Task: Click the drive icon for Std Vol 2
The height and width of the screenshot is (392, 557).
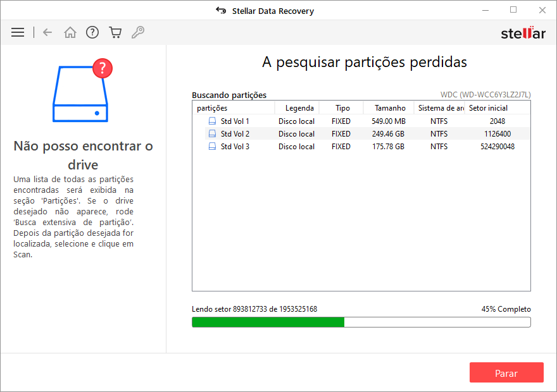Action: 212,134
